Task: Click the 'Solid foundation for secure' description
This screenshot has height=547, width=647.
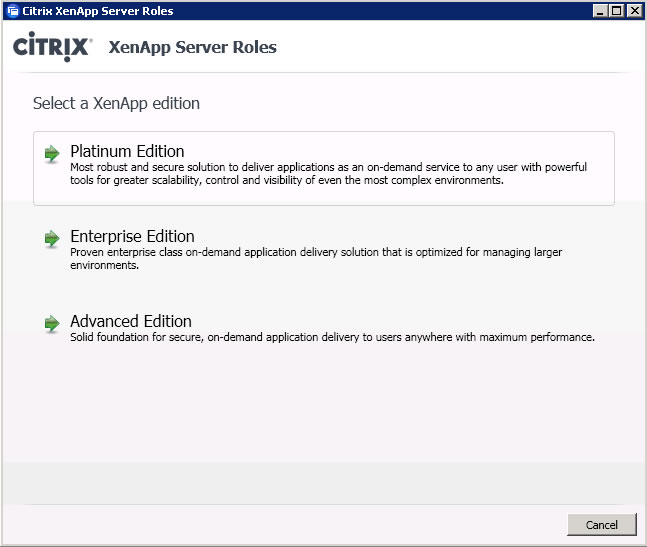Action: click(x=332, y=337)
